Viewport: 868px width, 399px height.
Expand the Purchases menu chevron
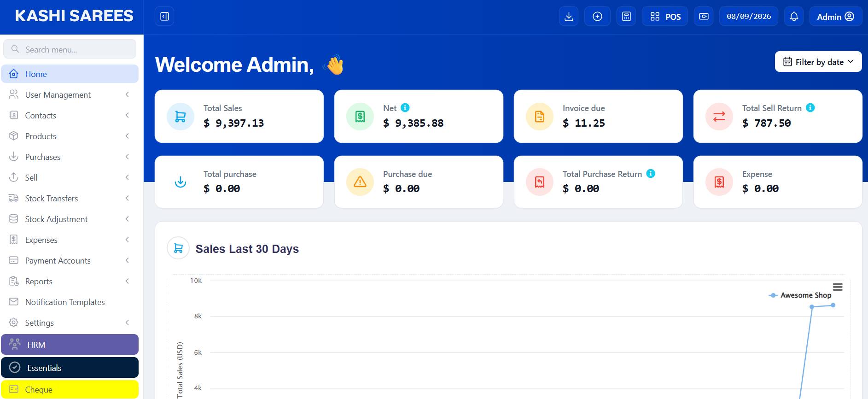127,157
